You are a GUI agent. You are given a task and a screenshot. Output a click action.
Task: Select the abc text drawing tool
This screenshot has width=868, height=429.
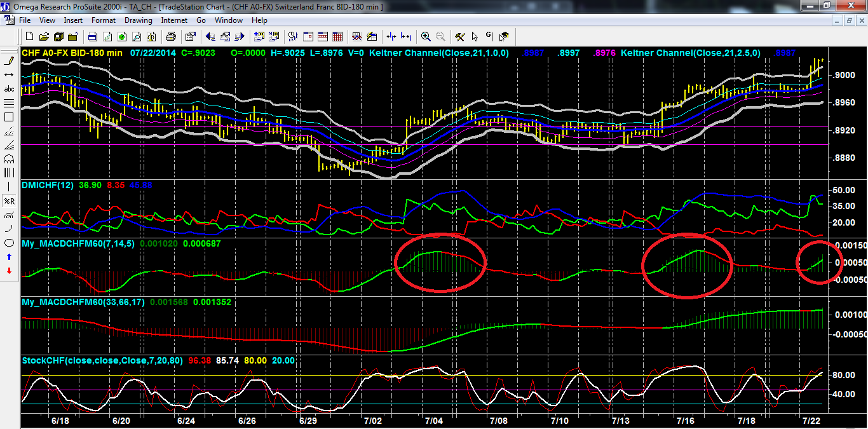tap(10, 89)
